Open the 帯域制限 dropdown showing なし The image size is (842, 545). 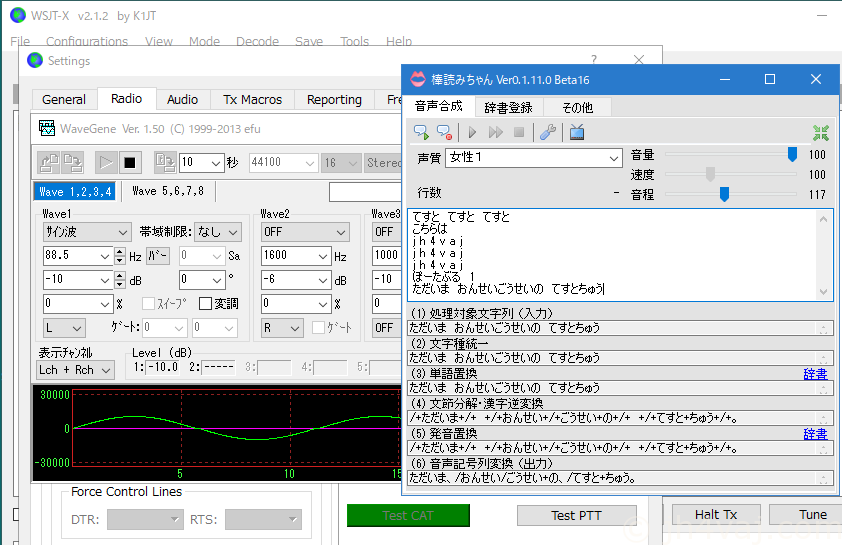click(217, 232)
